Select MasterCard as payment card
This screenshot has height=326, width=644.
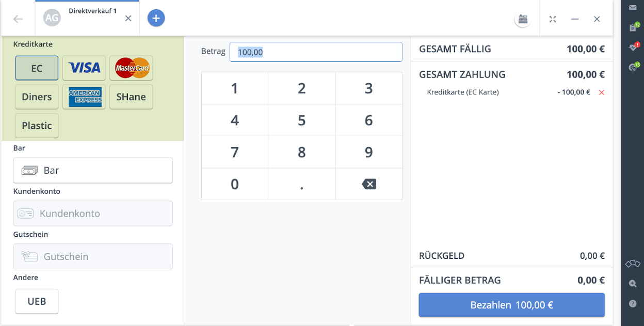click(131, 68)
